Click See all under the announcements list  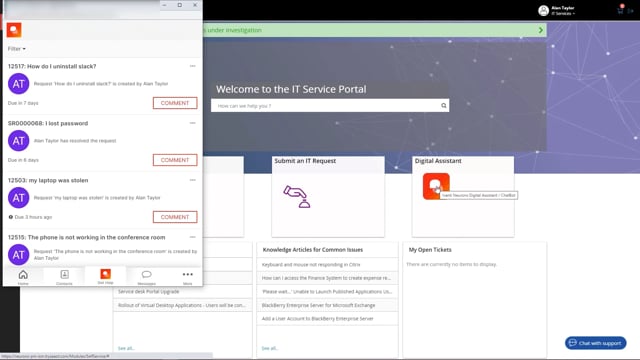[x=126, y=348]
